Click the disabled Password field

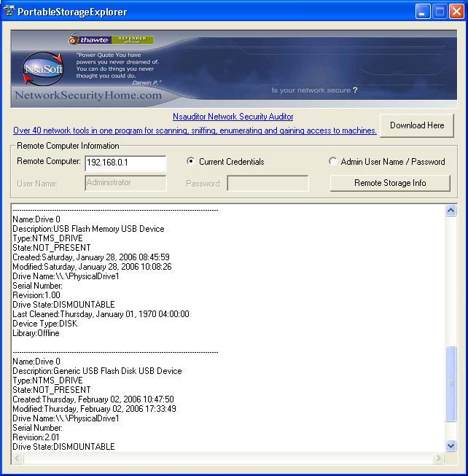(268, 184)
